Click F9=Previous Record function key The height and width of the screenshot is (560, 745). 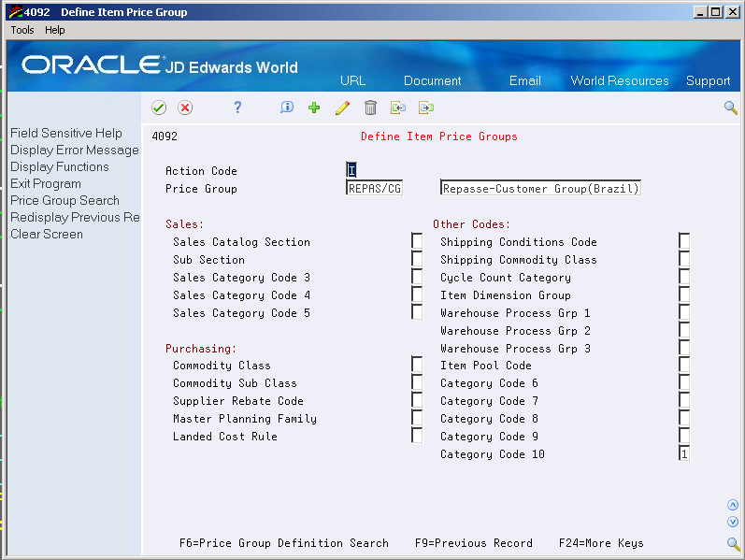473,543
